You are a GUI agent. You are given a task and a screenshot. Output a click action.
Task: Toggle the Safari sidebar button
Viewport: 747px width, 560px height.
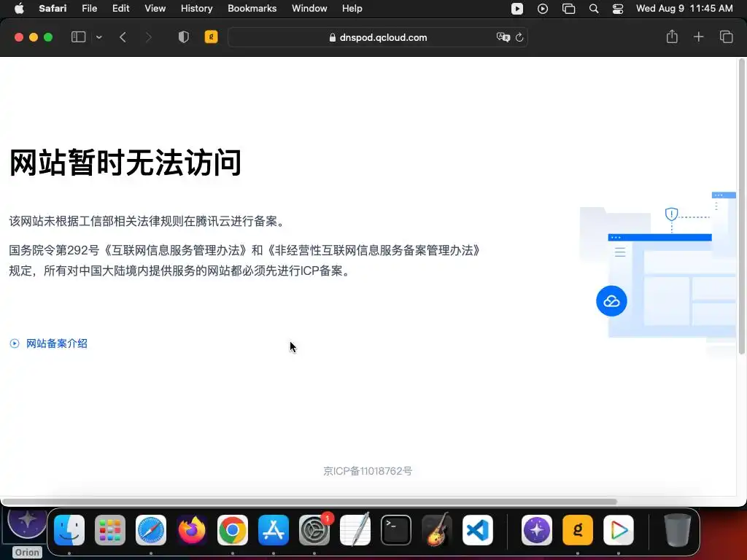(78, 37)
